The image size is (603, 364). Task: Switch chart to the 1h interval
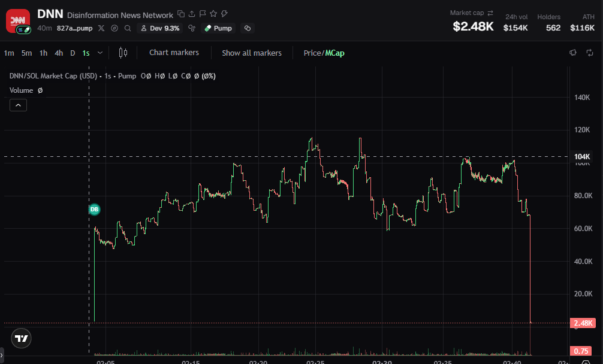click(x=43, y=53)
